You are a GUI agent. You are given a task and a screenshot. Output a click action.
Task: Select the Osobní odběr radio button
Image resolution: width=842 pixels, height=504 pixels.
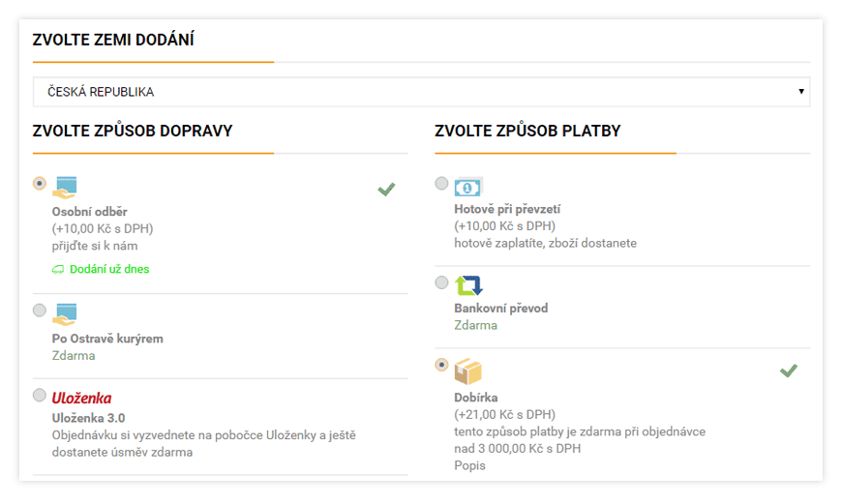[40, 183]
